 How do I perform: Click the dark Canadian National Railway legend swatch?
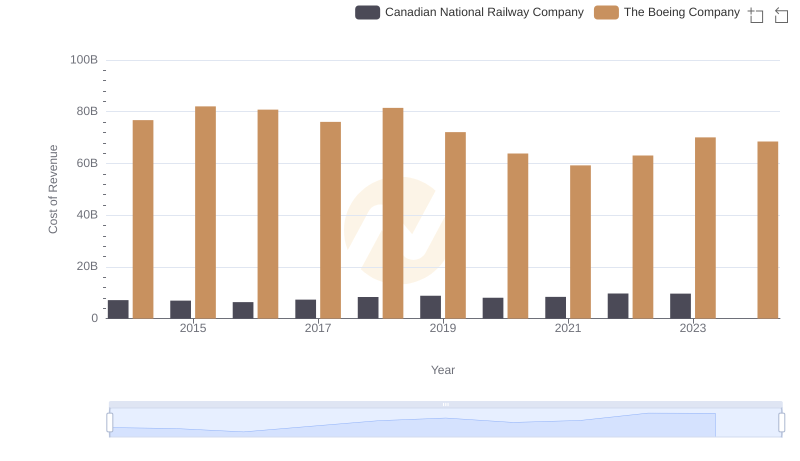(367, 12)
